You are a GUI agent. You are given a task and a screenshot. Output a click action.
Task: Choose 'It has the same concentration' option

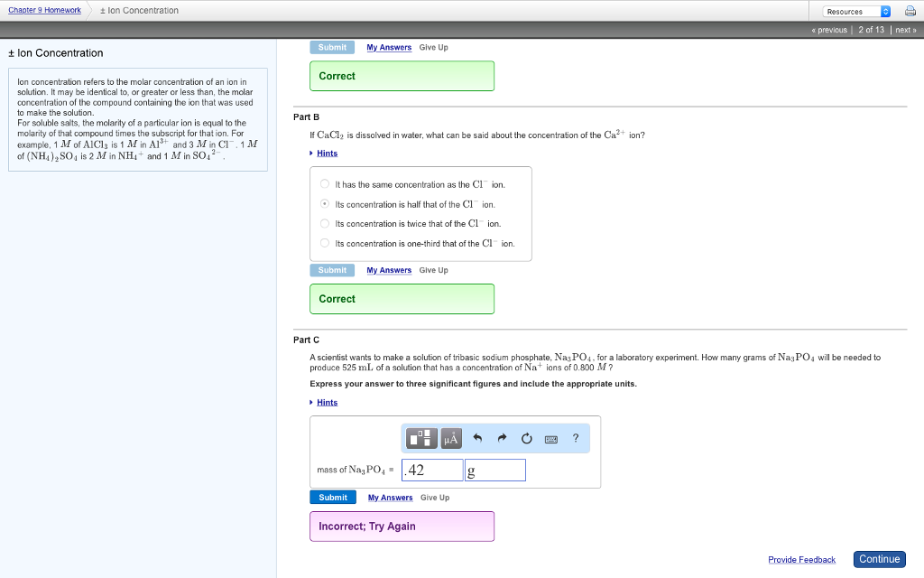pos(325,183)
